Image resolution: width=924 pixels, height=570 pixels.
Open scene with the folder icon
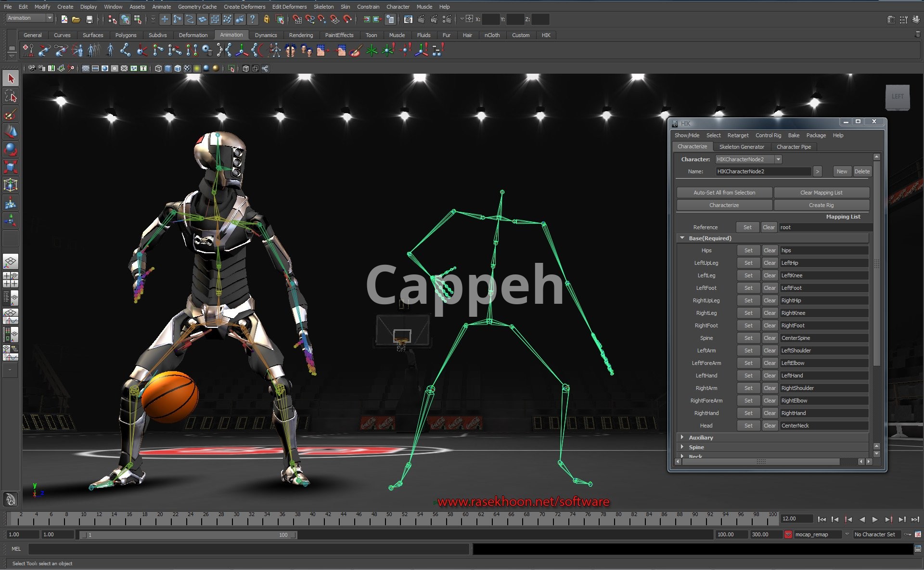click(x=76, y=19)
